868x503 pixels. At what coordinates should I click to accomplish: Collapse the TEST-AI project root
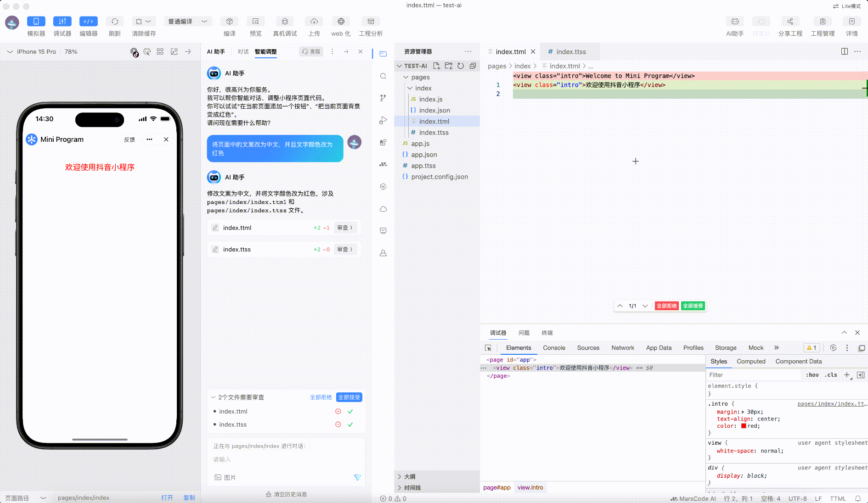(399, 66)
